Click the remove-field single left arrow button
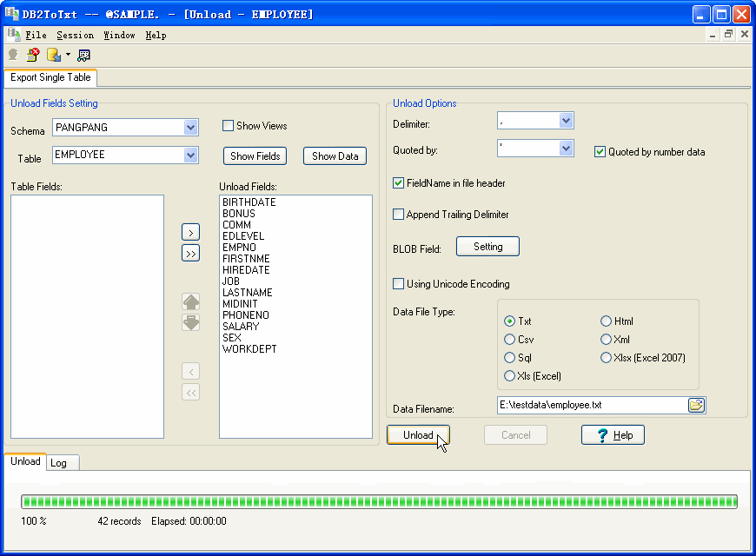The image size is (756, 556). pos(191,371)
